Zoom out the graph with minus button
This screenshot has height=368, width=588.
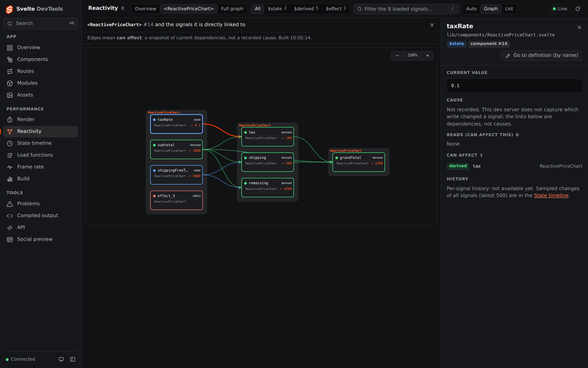(397, 55)
